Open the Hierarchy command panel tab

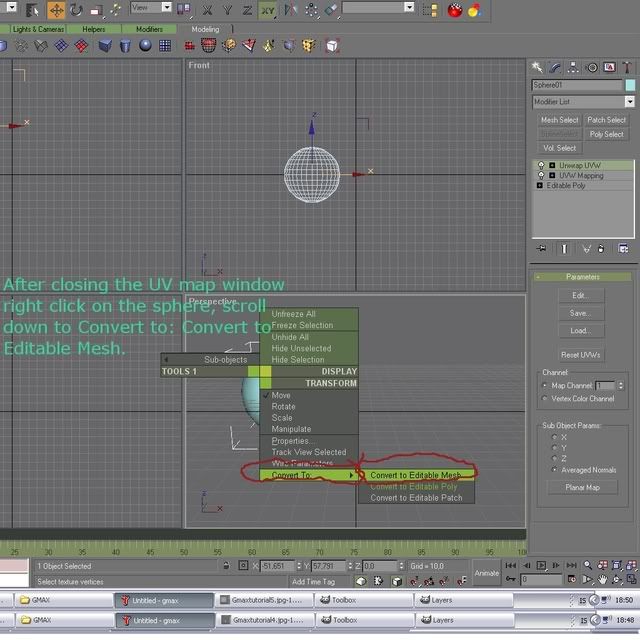click(x=573, y=67)
